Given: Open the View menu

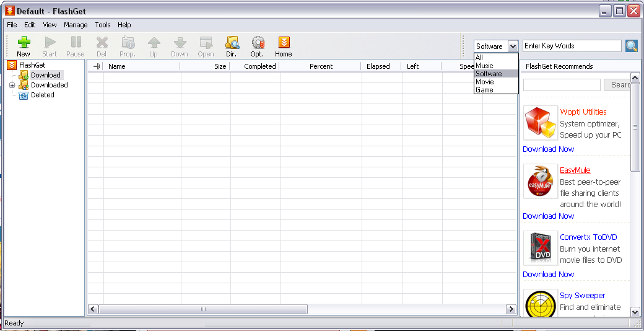Looking at the screenshot, I should (x=50, y=25).
